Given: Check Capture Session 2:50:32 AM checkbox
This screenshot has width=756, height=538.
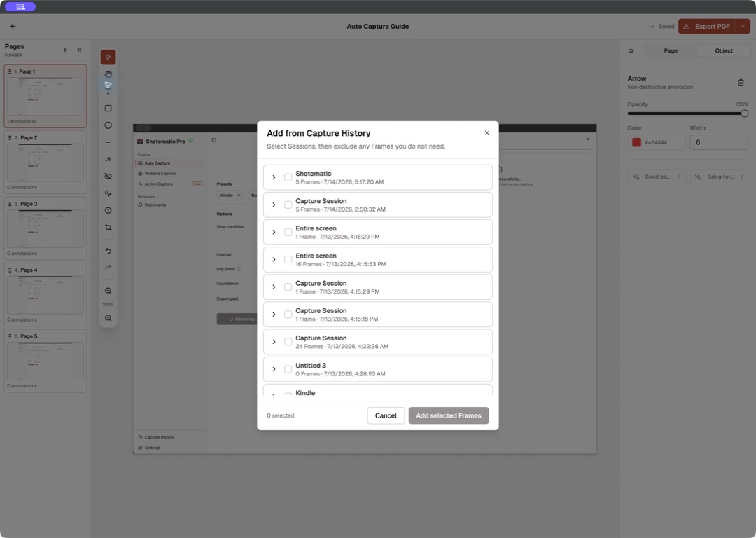Looking at the screenshot, I should click(x=288, y=205).
